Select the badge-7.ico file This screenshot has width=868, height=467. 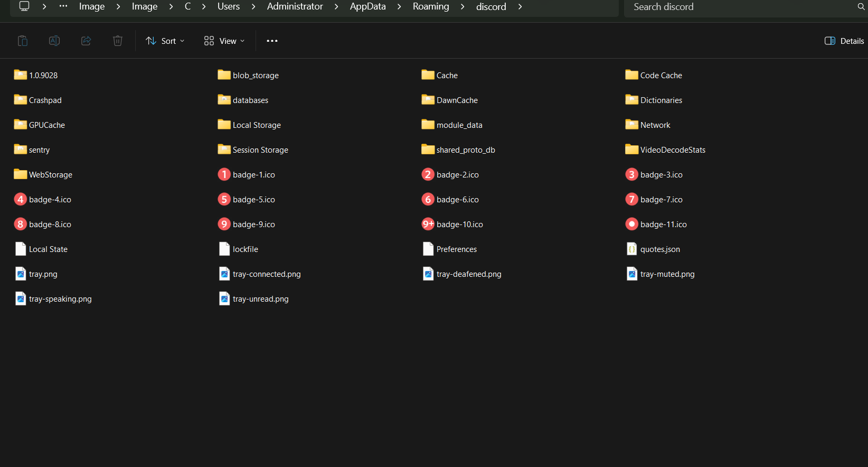[x=654, y=199]
